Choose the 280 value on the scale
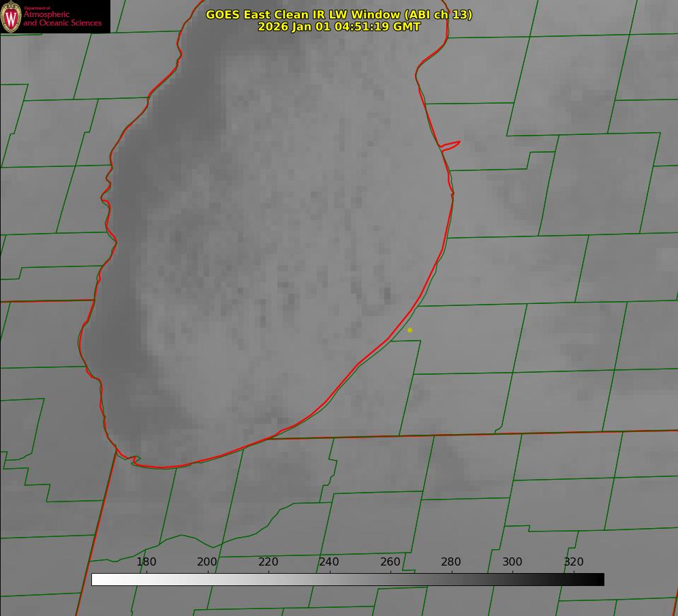Image resolution: width=678 pixels, height=616 pixels. pyautogui.click(x=451, y=562)
